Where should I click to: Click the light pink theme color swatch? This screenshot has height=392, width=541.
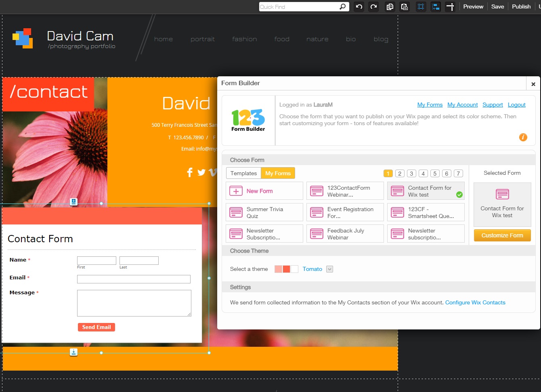click(x=278, y=269)
